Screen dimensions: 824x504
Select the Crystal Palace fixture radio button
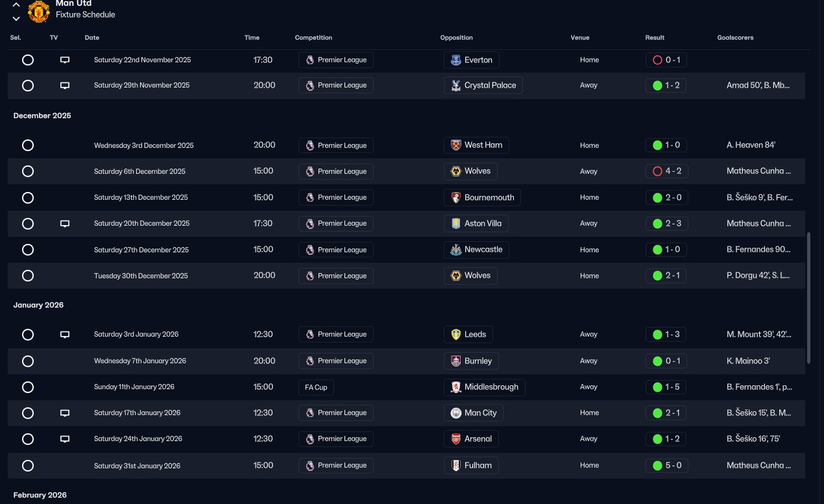tap(28, 86)
